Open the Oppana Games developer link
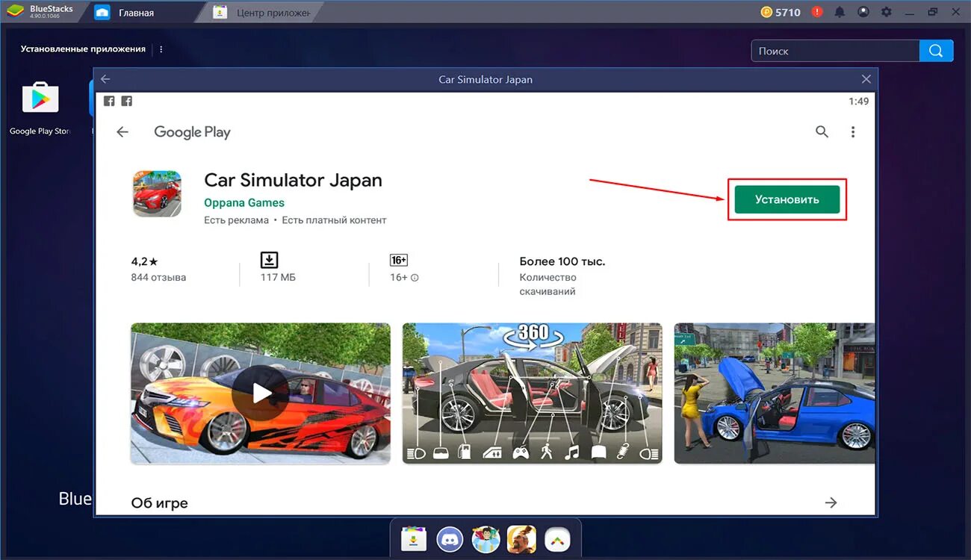 [244, 202]
